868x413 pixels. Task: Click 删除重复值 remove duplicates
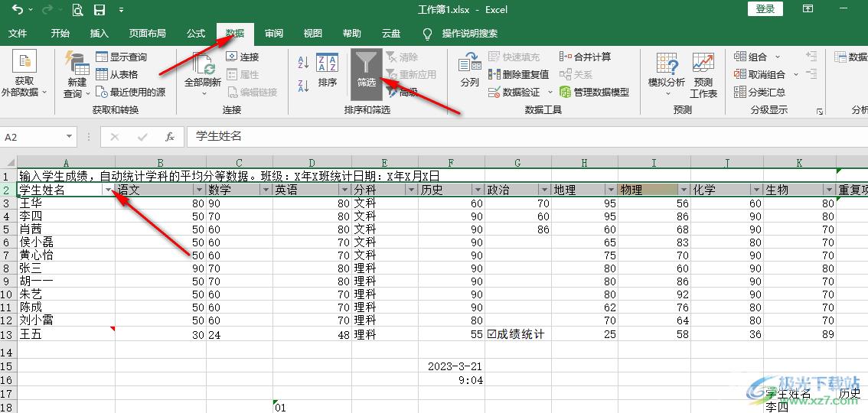point(519,75)
